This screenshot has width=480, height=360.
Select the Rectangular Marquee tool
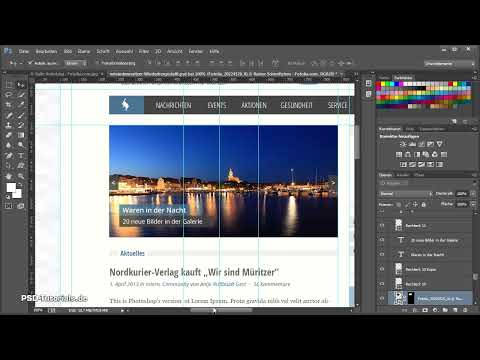(9, 85)
